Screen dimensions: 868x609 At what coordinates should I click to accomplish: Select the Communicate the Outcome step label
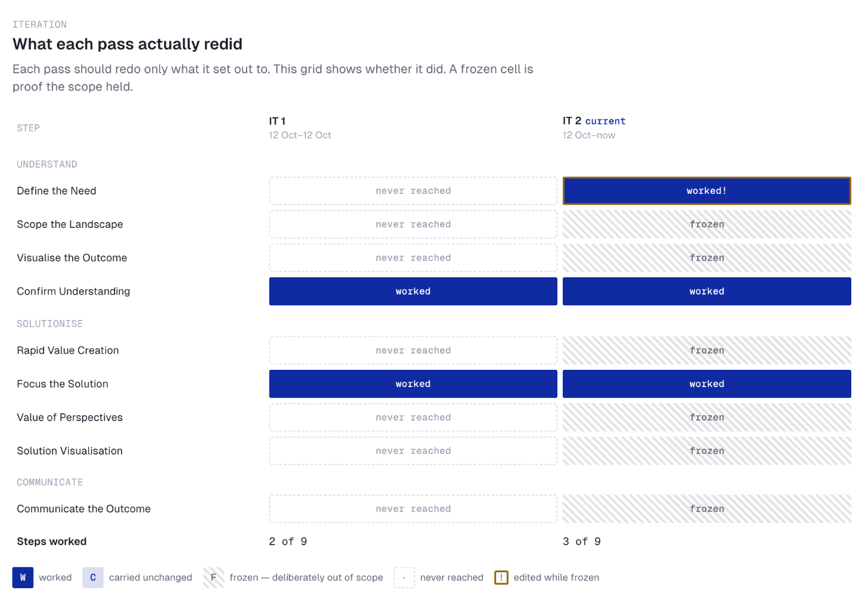[83, 509]
